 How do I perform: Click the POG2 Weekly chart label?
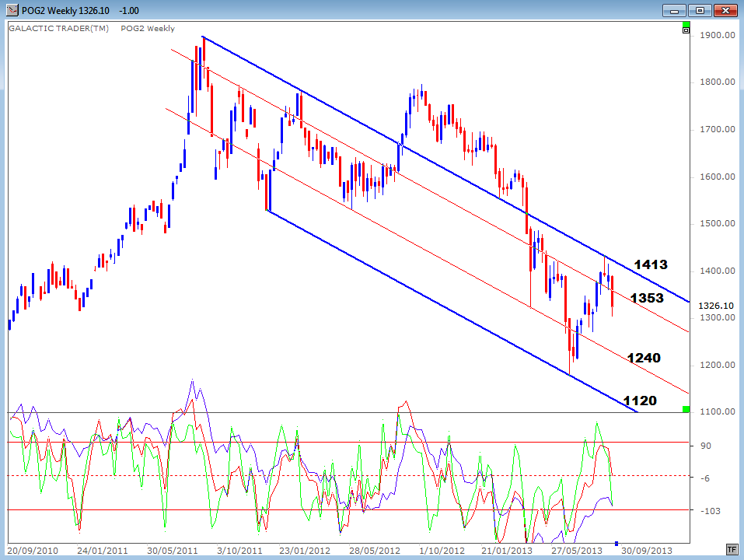[148, 29]
